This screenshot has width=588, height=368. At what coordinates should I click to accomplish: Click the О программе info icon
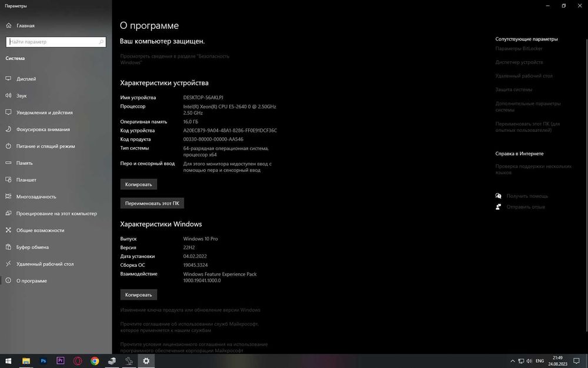click(8, 280)
